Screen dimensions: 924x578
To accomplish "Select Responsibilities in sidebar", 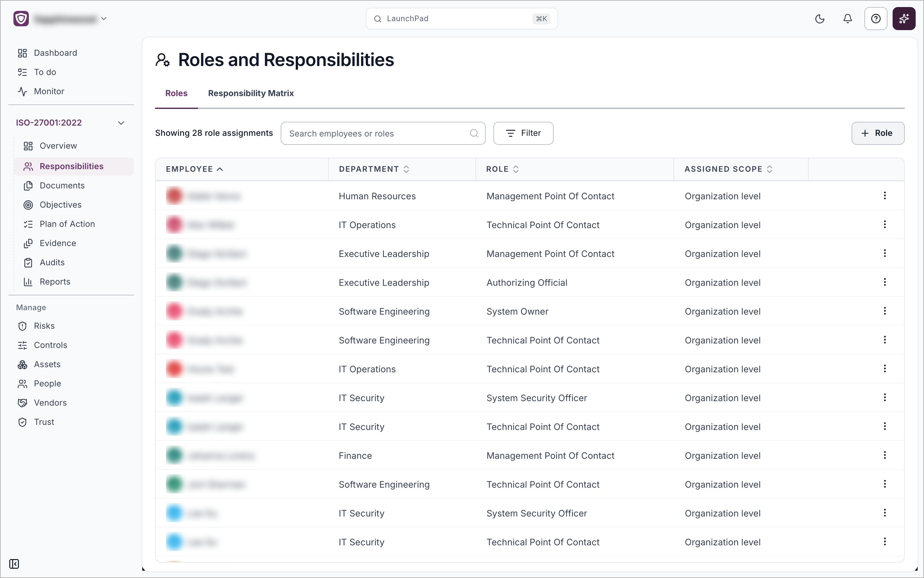I will [74, 166].
